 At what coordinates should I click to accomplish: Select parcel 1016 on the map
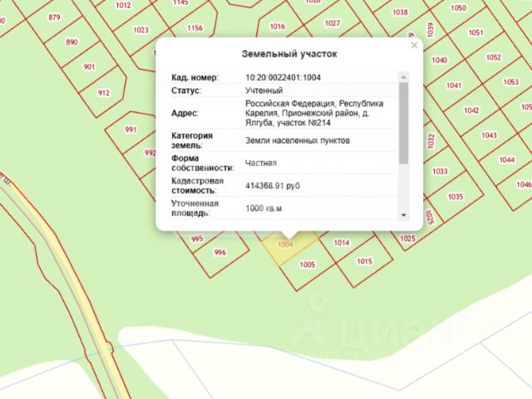[277, 26]
